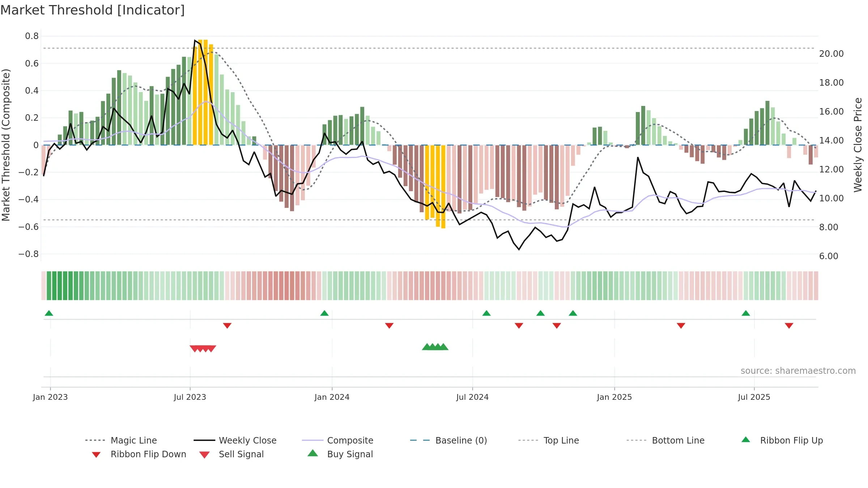Click the Jan 2023 x-axis label
Viewport: 868px width, 488px height.
pos(50,397)
